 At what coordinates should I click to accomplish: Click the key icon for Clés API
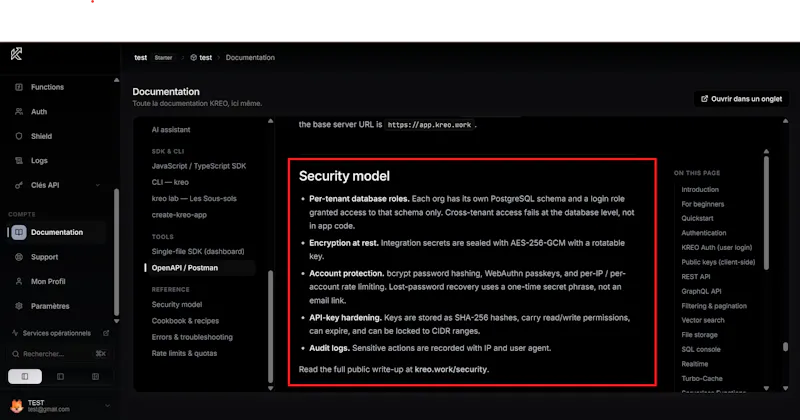pyautogui.click(x=19, y=185)
